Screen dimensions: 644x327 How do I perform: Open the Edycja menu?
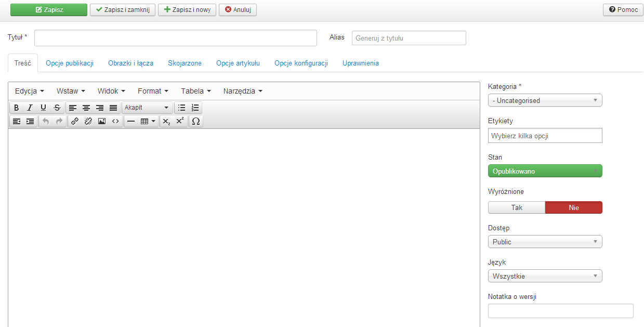pyautogui.click(x=30, y=91)
